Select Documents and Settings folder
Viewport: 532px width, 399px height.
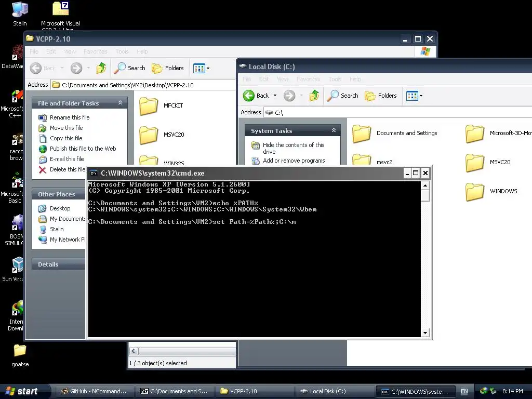pyautogui.click(x=395, y=134)
